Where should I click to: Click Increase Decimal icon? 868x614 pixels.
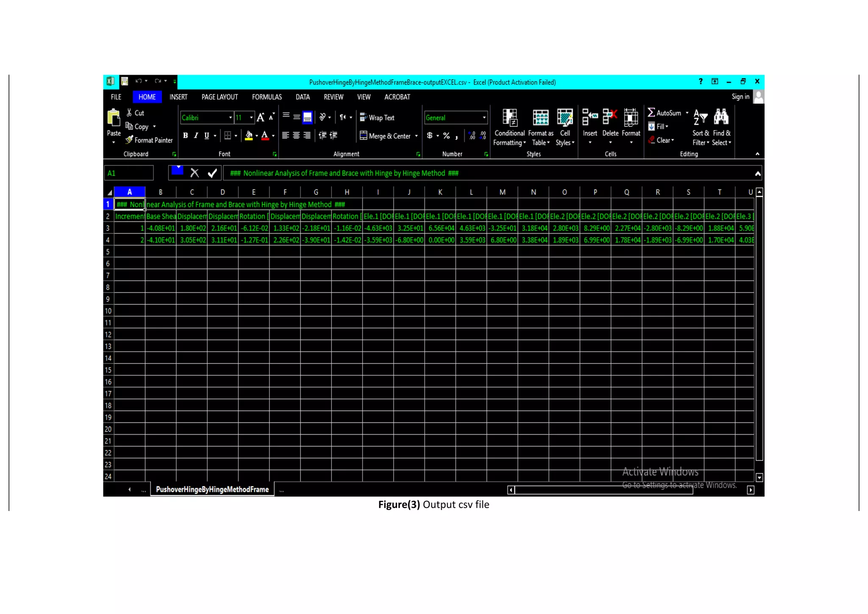click(x=472, y=135)
